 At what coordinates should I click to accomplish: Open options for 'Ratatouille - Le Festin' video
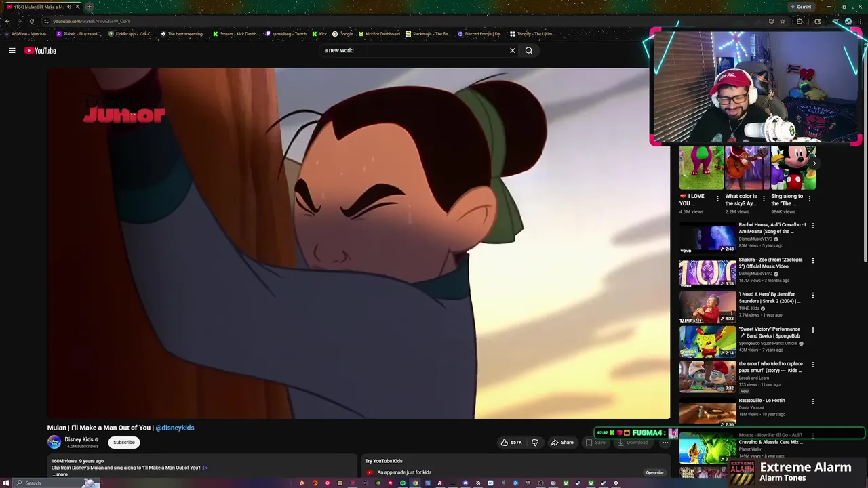(x=813, y=401)
